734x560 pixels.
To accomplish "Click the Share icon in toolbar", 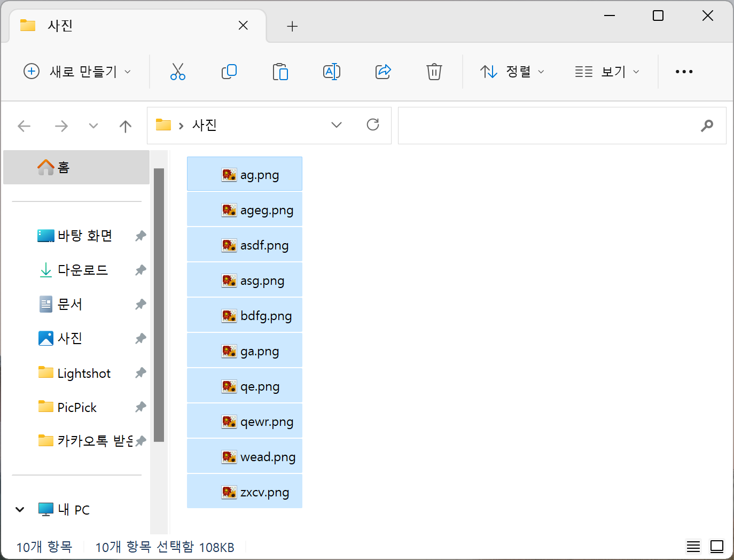I will [383, 72].
